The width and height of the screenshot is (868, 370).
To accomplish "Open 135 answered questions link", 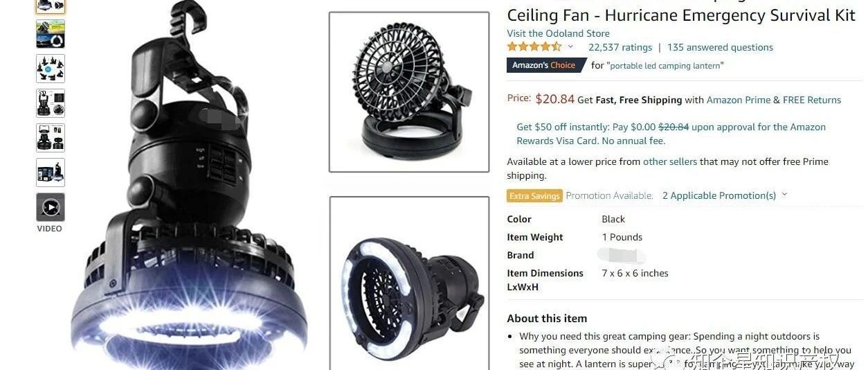I will [x=720, y=47].
